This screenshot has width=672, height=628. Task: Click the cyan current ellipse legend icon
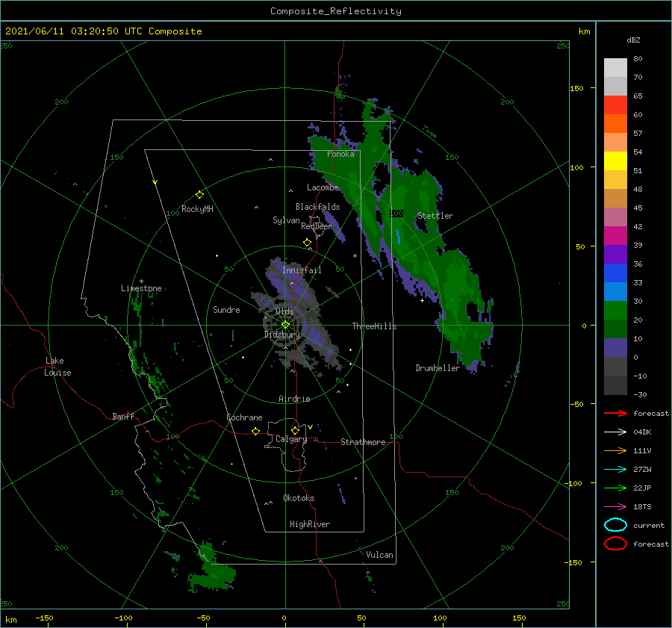point(615,525)
